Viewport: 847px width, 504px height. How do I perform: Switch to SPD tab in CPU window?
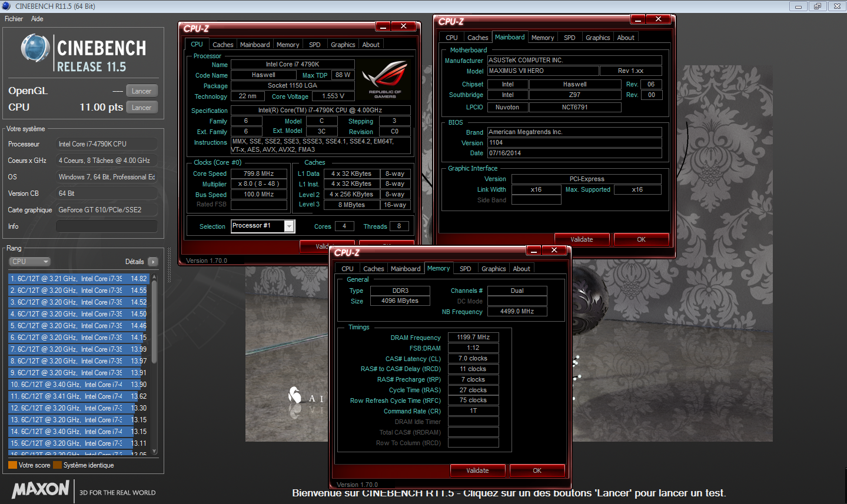coord(315,45)
